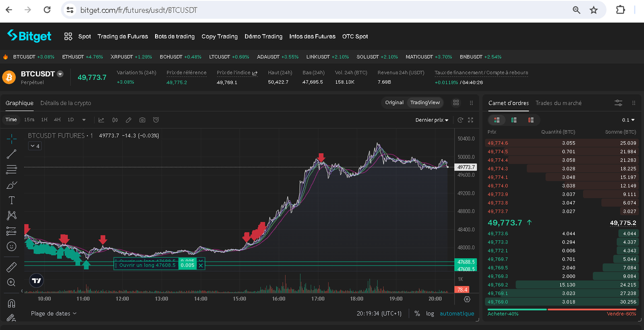Screen dimensions: 644x330
Task: Click the order book panel drag handle
Action: [633, 103]
